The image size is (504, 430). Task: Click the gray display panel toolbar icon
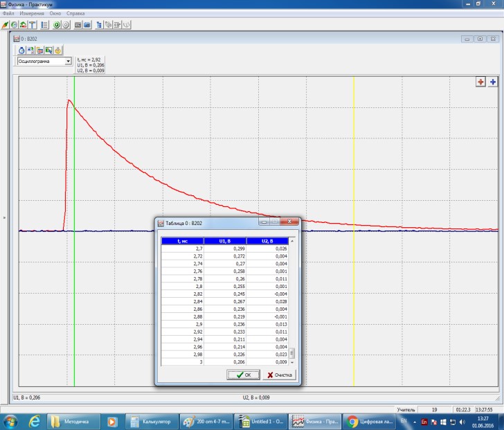[x=78, y=25]
